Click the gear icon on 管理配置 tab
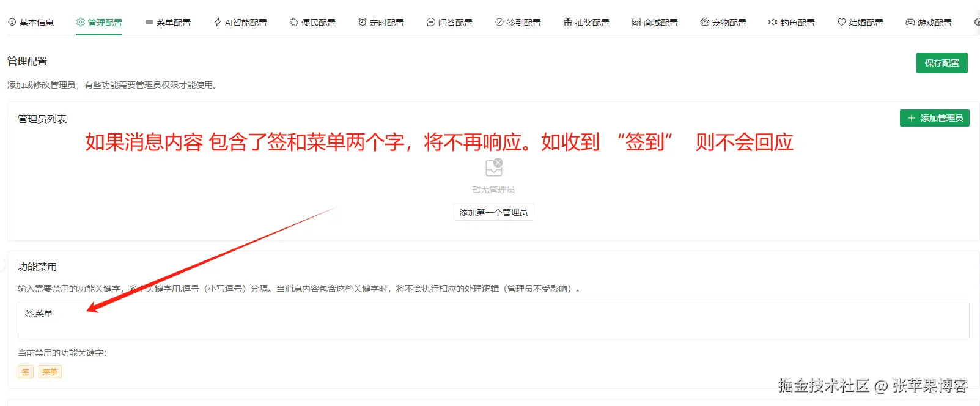 80,22
